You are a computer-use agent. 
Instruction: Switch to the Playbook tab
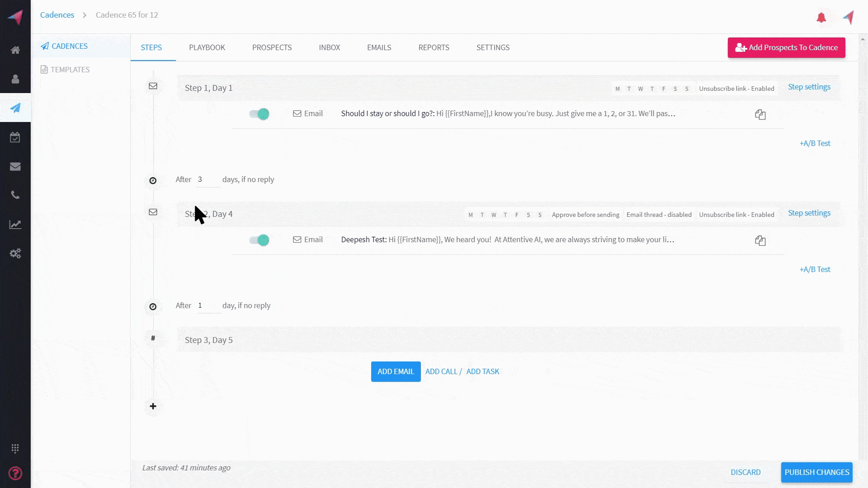tap(207, 47)
